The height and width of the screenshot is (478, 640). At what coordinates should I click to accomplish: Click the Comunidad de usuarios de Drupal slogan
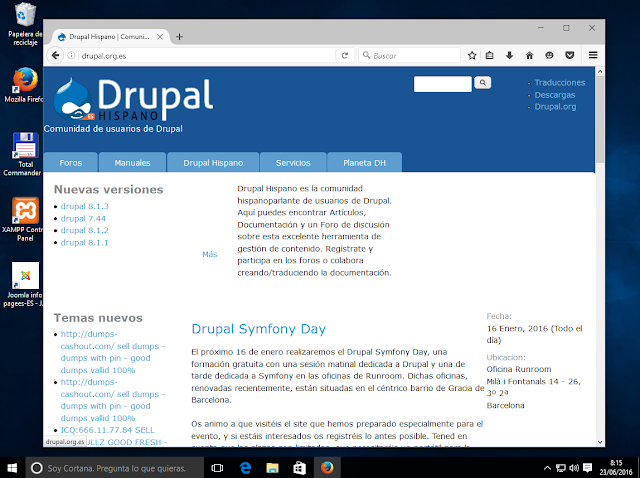113,129
